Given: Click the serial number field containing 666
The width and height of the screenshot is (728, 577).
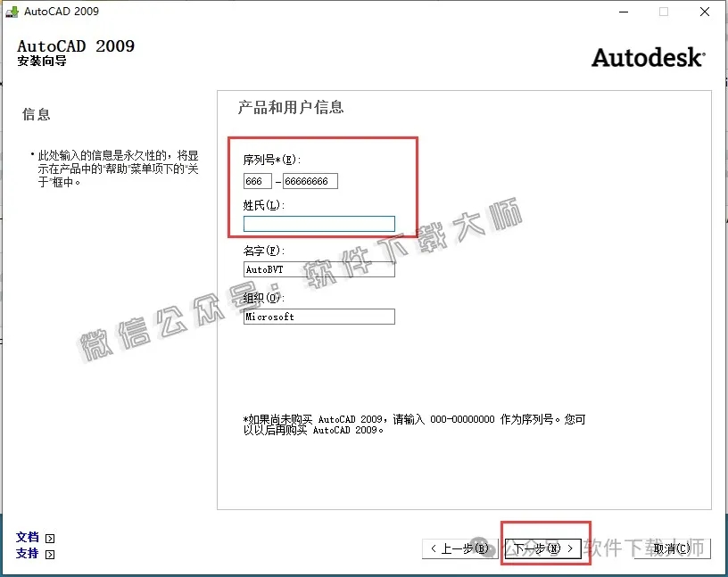Looking at the screenshot, I should (x=259, y=181).
